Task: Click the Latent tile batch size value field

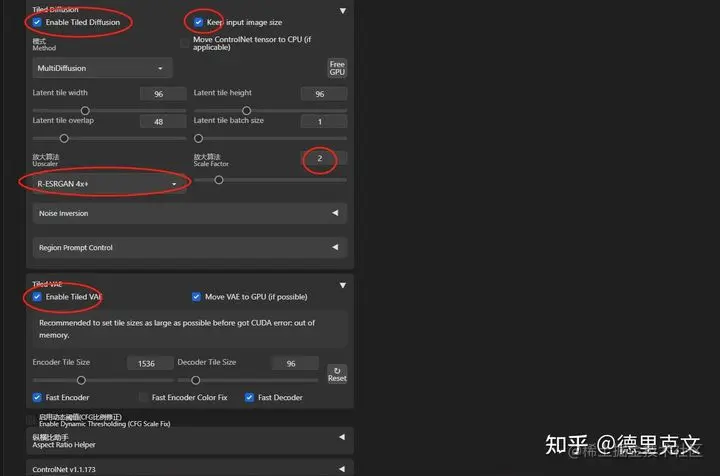Action: tap(324, 122)
